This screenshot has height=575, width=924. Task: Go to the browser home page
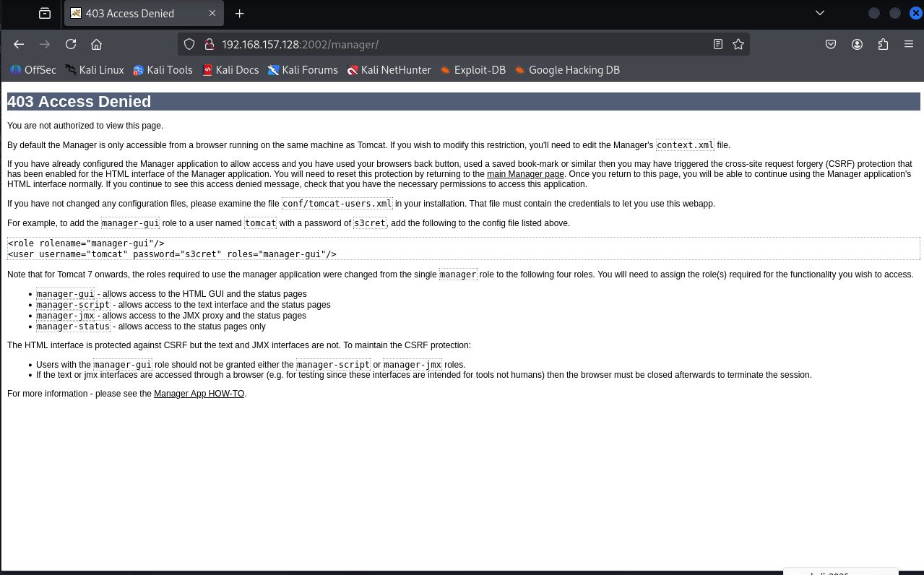click(x=96, y=44)
